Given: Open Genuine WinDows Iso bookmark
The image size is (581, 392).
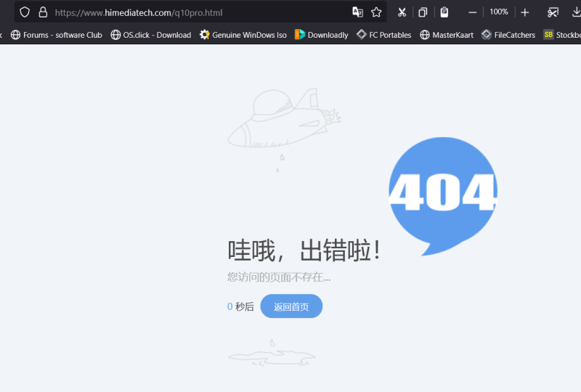Looking at the screenshot, I should [243, 35].
